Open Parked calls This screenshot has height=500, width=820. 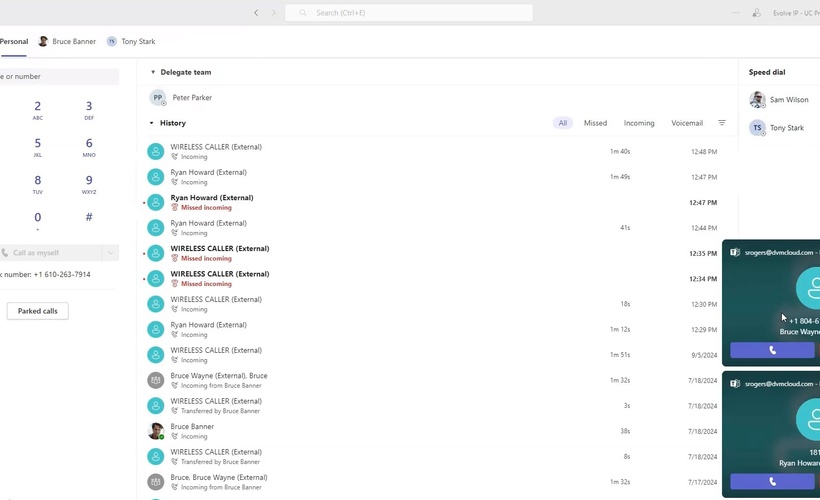[38, 311]
